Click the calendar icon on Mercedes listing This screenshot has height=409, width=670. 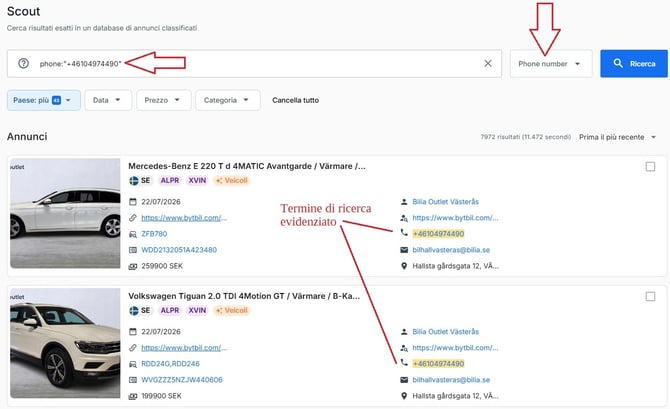pos(133,202)
